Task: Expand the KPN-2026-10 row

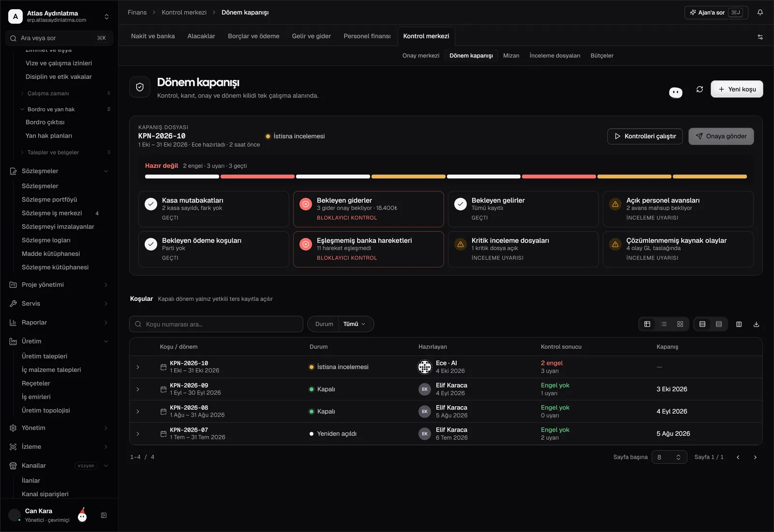Action: coord(138,367)
